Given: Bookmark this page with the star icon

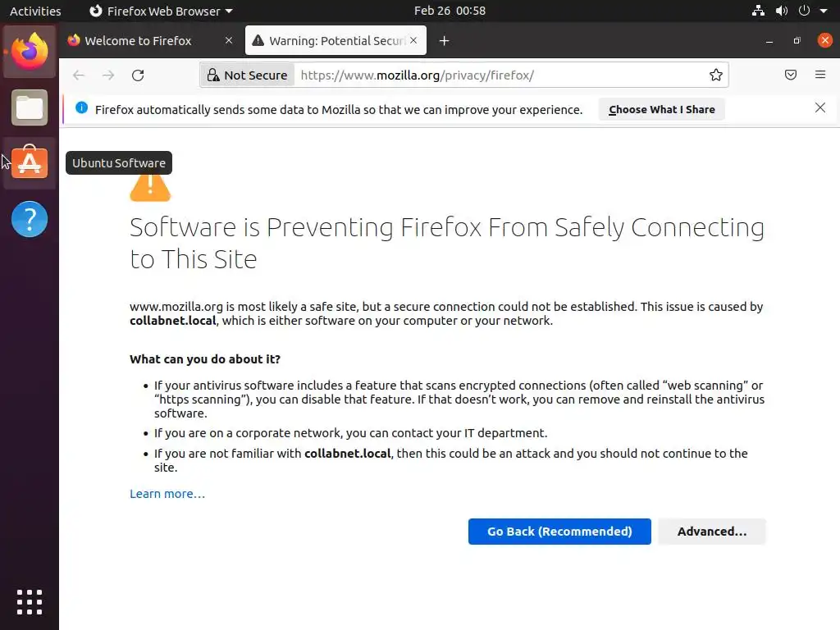Looking at the screenshot, I should point(716,75).
